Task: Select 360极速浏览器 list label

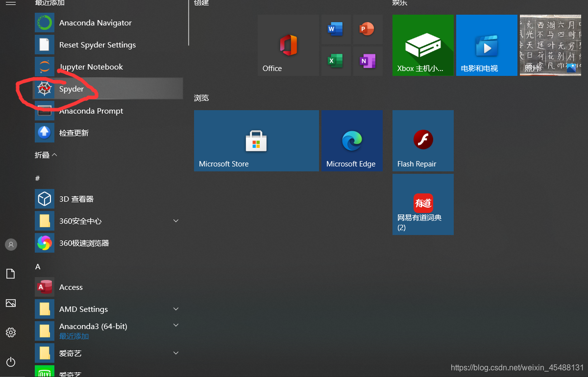Action: 84,243
